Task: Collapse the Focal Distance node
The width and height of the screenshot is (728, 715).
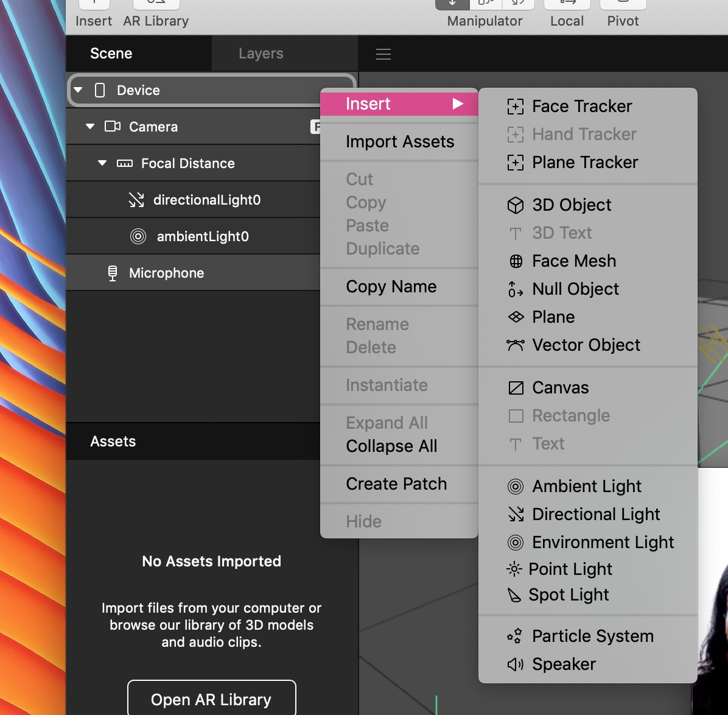Action: click(x=102, y=163)
